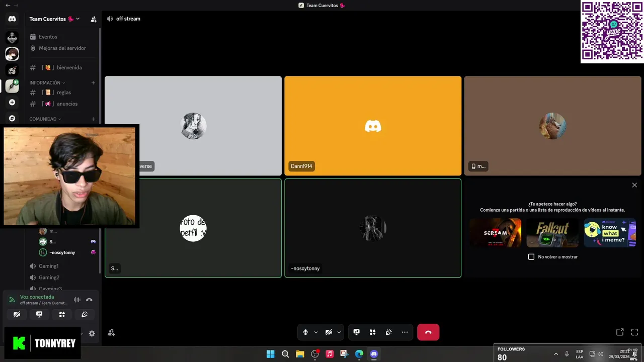Toggle camera in voice connected panel
The height and width of the screenshot is (362, 644).
pos(17,314)
